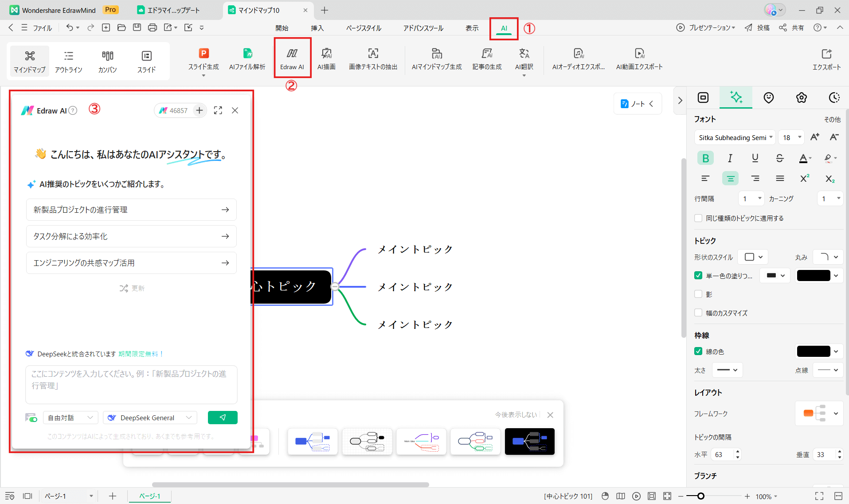Open the 挿入 ribbon tab

pos(317,28)
